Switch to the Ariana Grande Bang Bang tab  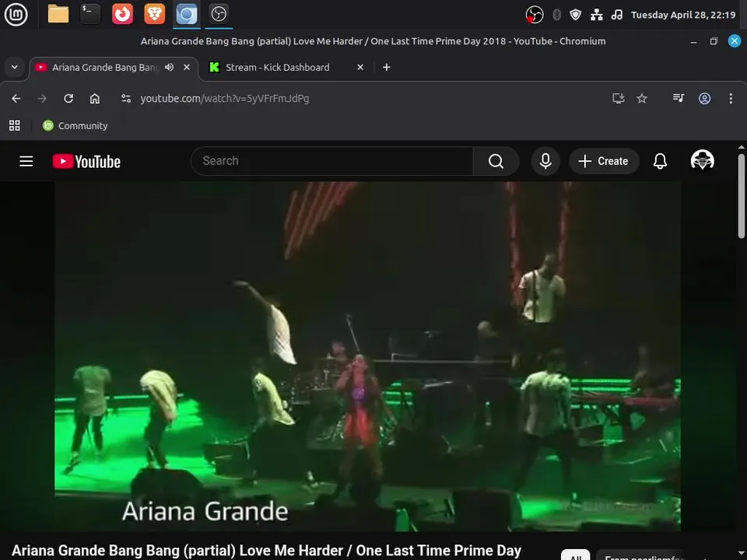pos(105,68)
